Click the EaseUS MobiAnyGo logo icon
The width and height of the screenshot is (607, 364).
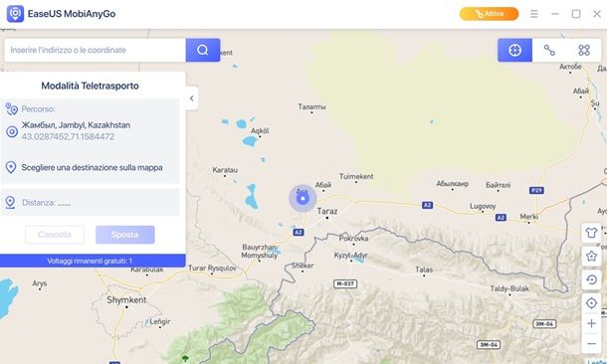[x=16, y=14]
